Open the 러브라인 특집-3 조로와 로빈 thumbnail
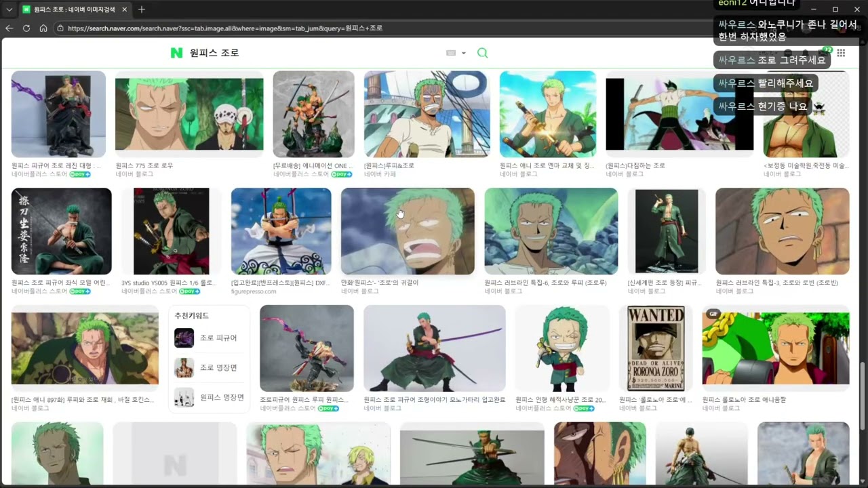 (x=783, y=231)
